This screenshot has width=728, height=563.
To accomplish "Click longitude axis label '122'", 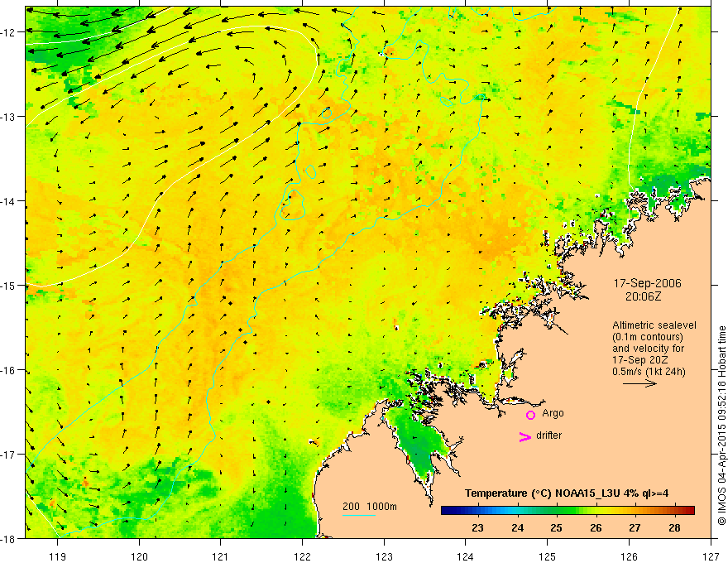I will pos(302,556).
